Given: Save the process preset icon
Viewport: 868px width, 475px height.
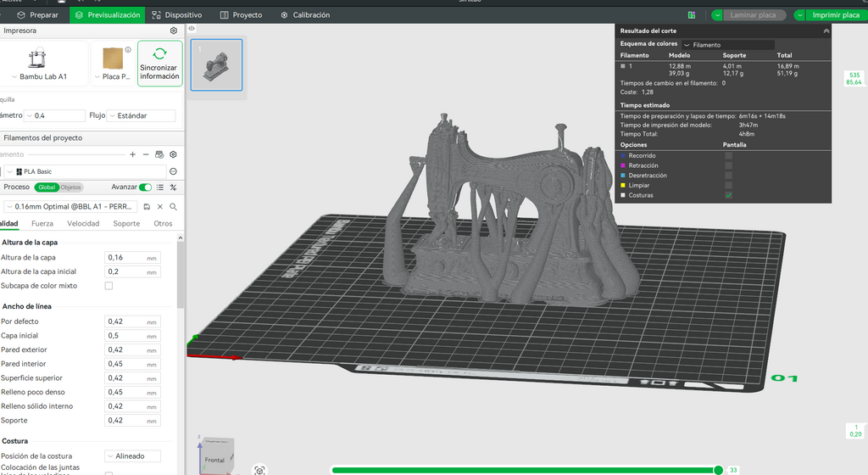Looking at the screenshot, I should pos(147,206).
